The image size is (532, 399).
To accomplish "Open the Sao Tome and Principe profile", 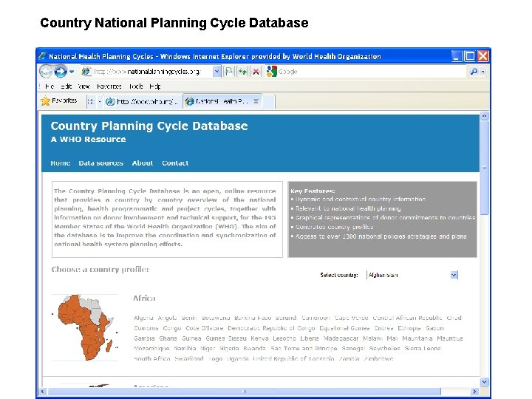I will click(x=304, y=349).
